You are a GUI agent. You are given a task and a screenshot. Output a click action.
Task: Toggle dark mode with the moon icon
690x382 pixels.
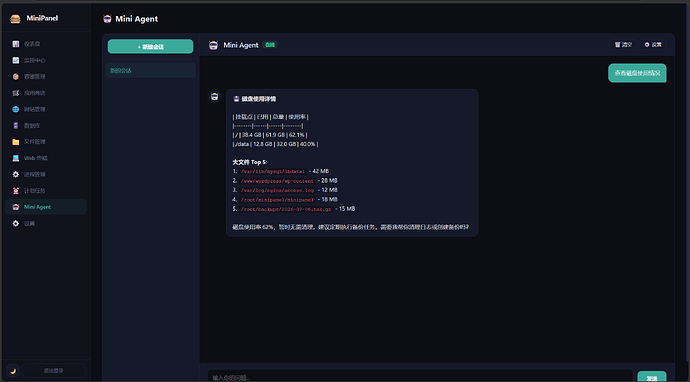click(13, 371)
